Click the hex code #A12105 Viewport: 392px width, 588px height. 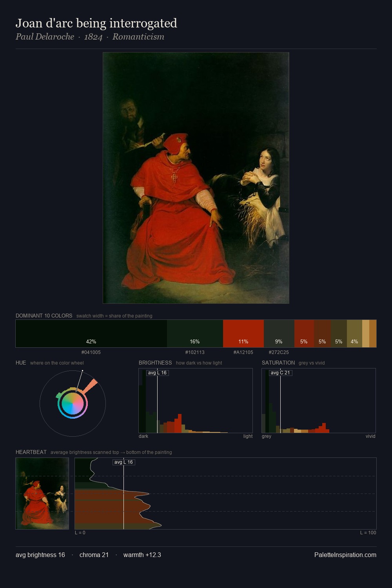(x=243, y=352)
